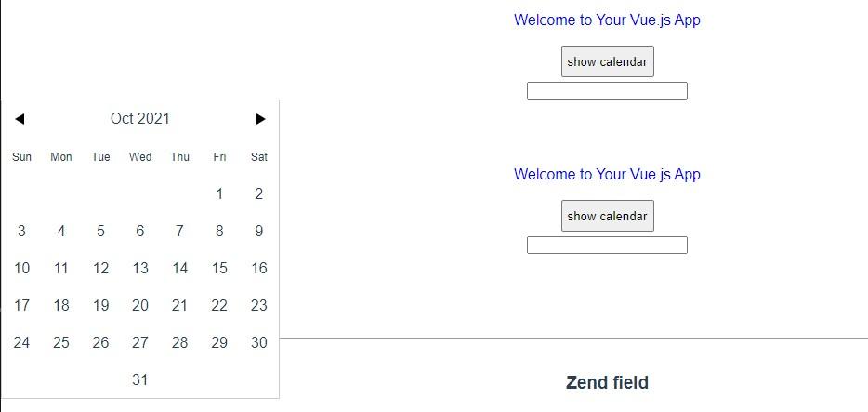Choose October 25 in the calendar
868x412 pixels.
61,343
